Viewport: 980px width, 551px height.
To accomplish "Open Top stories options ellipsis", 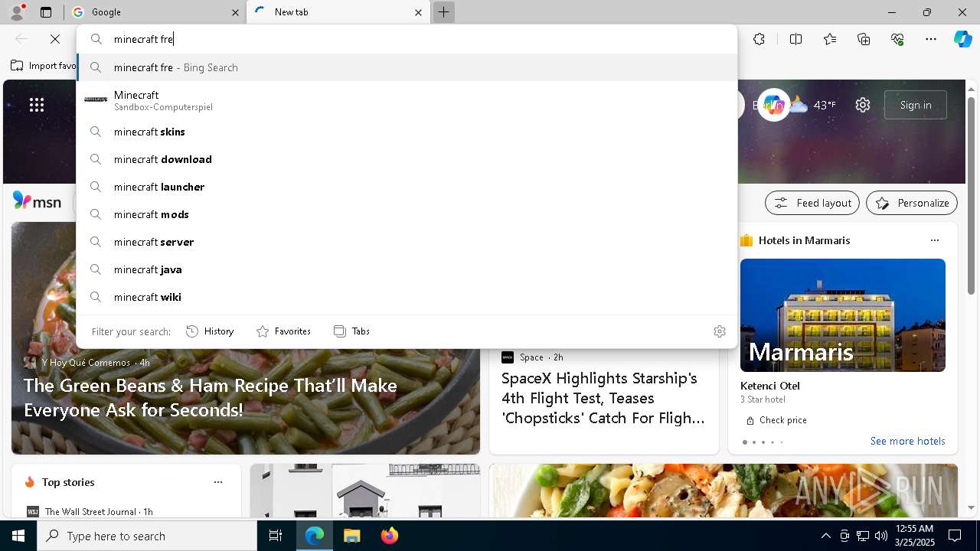I will click(218, 482).
